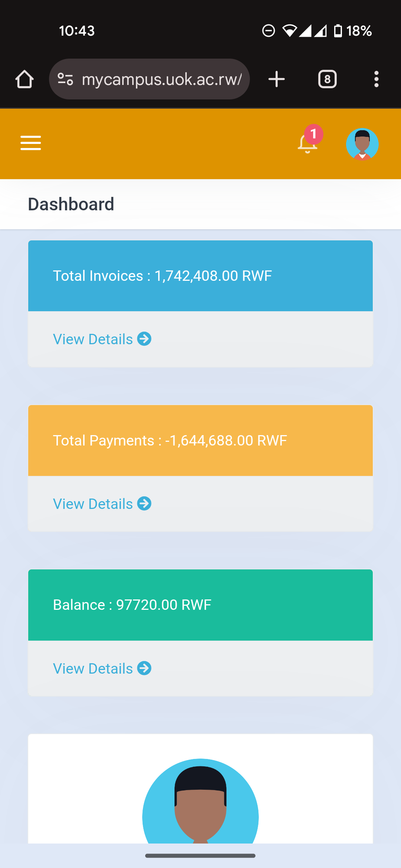Click View Details under Total Invoices
The image size is (401, 868).
click(x=93, y=339)
